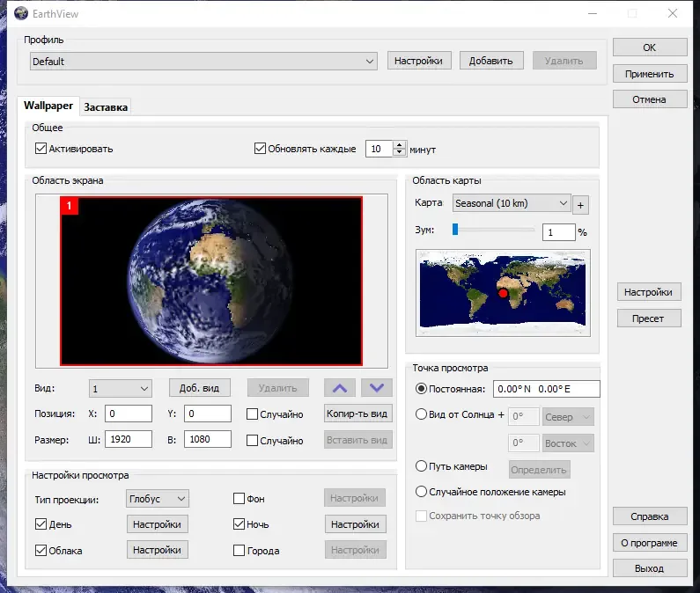Enable the Фон checkbox

click(239, 498)
